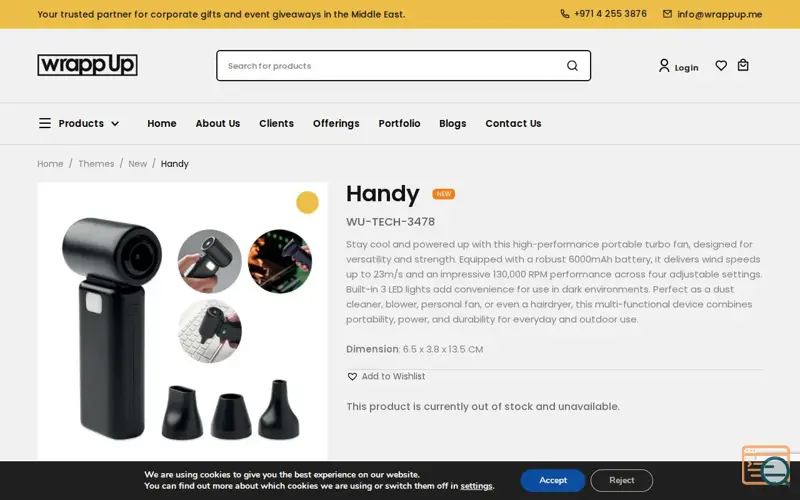Click the envelope email icon
This screenshot has width=800, height=500.
click(x=667, y=14)
